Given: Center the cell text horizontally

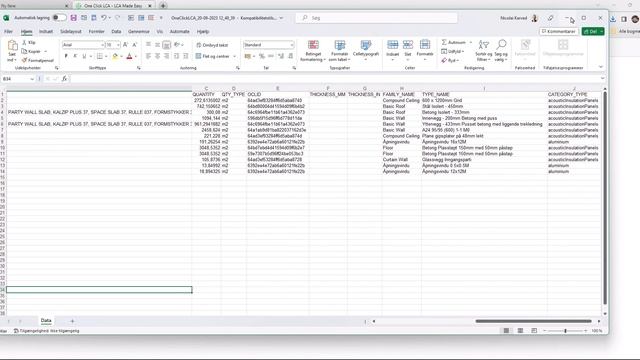Looking at the screenshot, I should 158,56.
